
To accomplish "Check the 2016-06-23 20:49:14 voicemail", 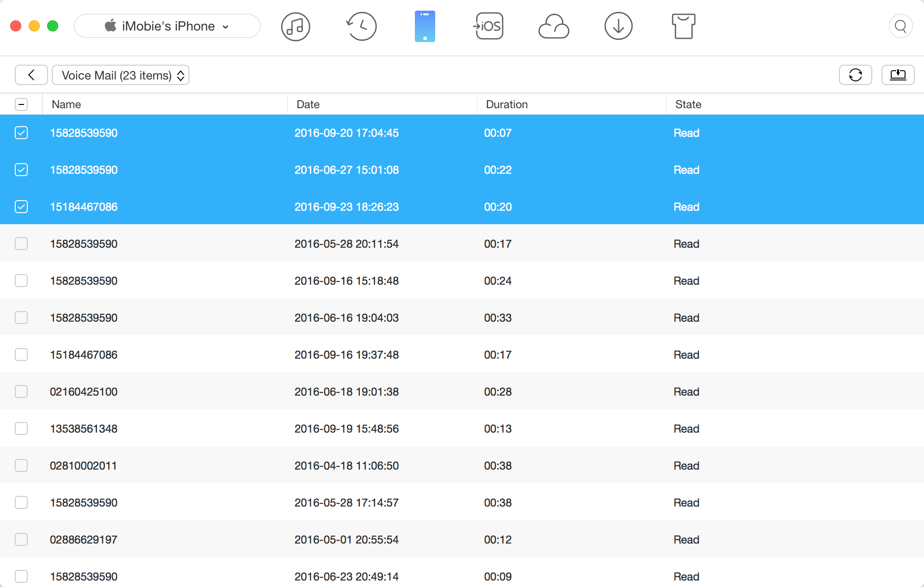I will tap(21, 576).
